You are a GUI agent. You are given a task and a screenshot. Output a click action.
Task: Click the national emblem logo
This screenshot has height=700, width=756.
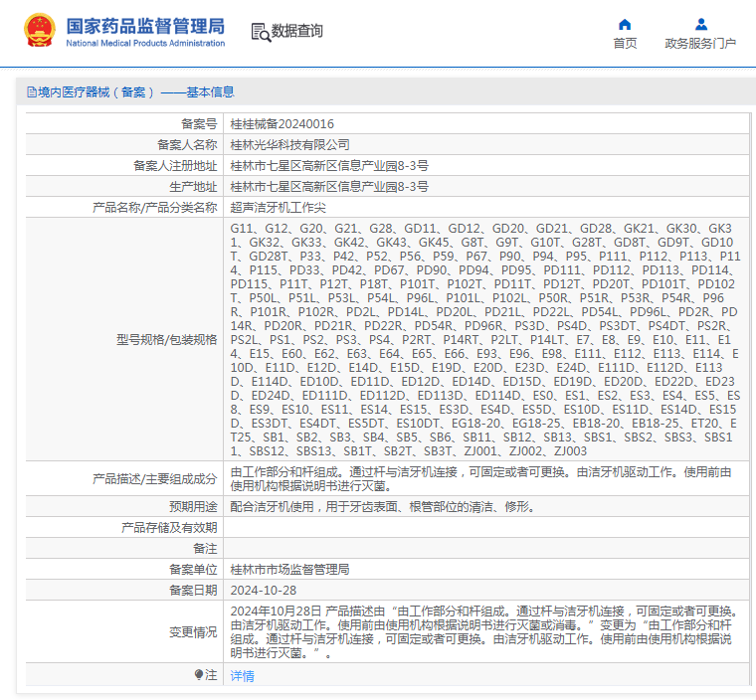[x=40, y=30]
